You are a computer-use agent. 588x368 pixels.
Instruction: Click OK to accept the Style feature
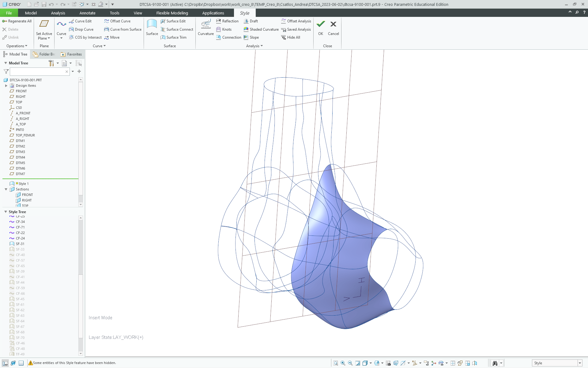coord(321,27)
